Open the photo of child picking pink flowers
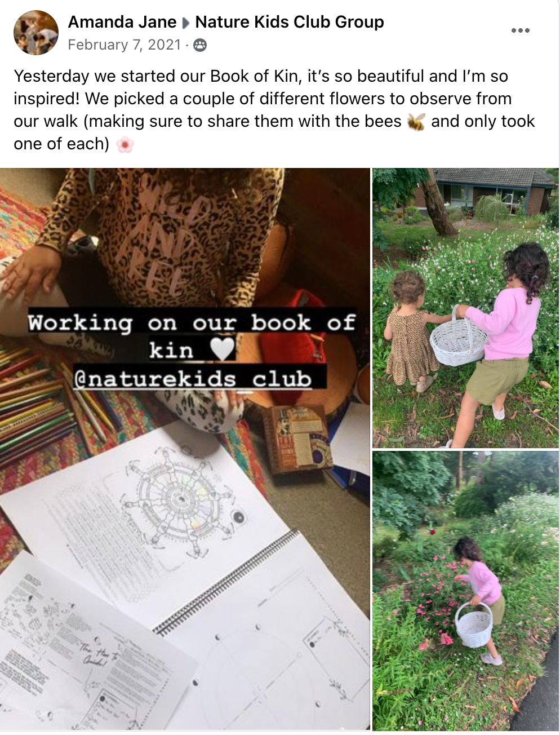Viewport: 560px width, 735px height. pyautogui.click(x=465, y=591)
